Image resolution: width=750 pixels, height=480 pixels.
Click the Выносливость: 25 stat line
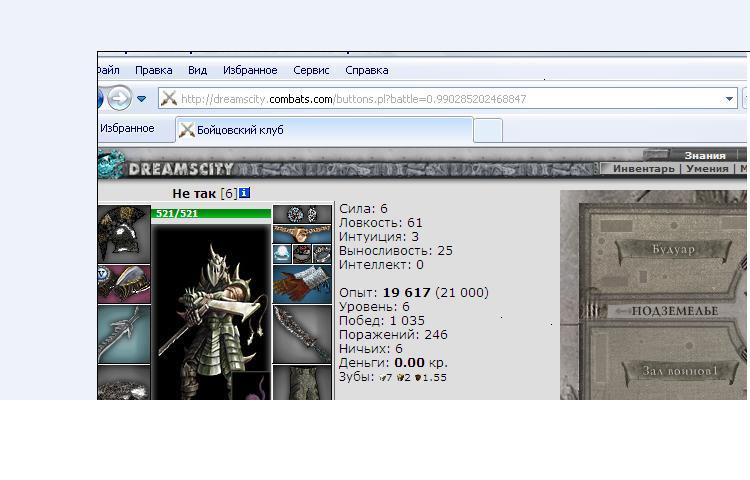[x=396, y=251]
